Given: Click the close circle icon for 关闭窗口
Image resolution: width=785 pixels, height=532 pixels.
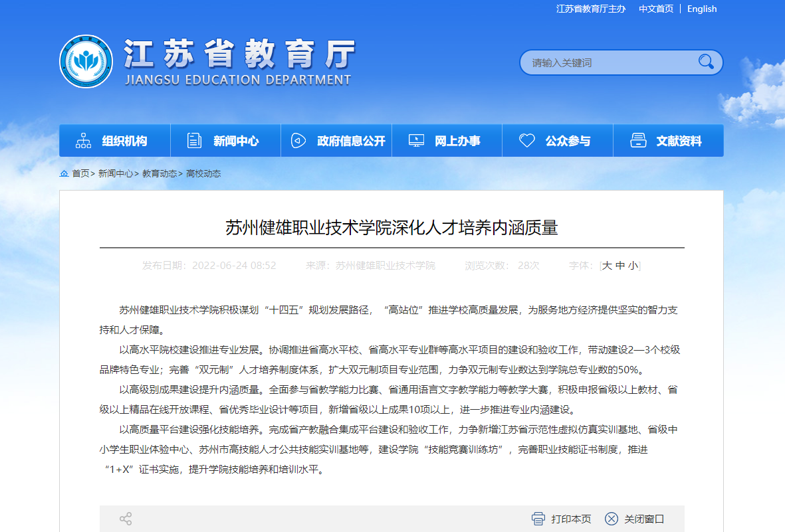Looking at the screenshot, I should coord(612,519).
